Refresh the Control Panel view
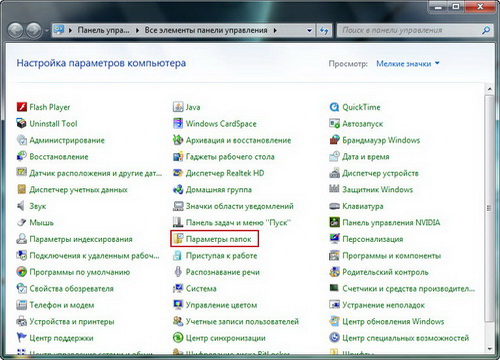This screenshot has height=360, width=500. pos(324,30)
